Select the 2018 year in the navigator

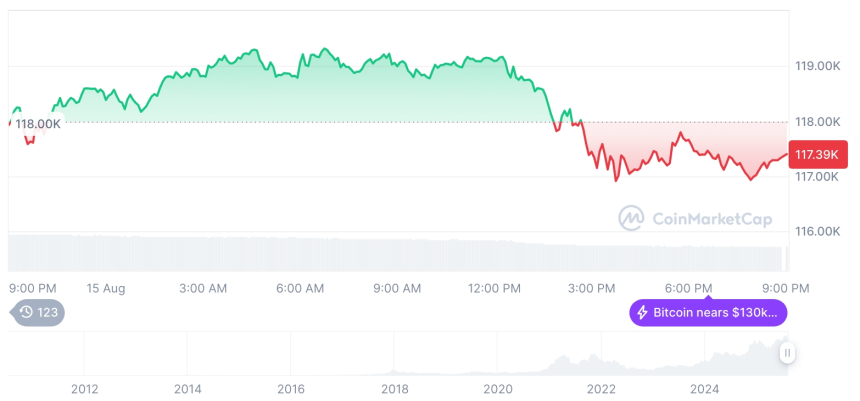394,388
